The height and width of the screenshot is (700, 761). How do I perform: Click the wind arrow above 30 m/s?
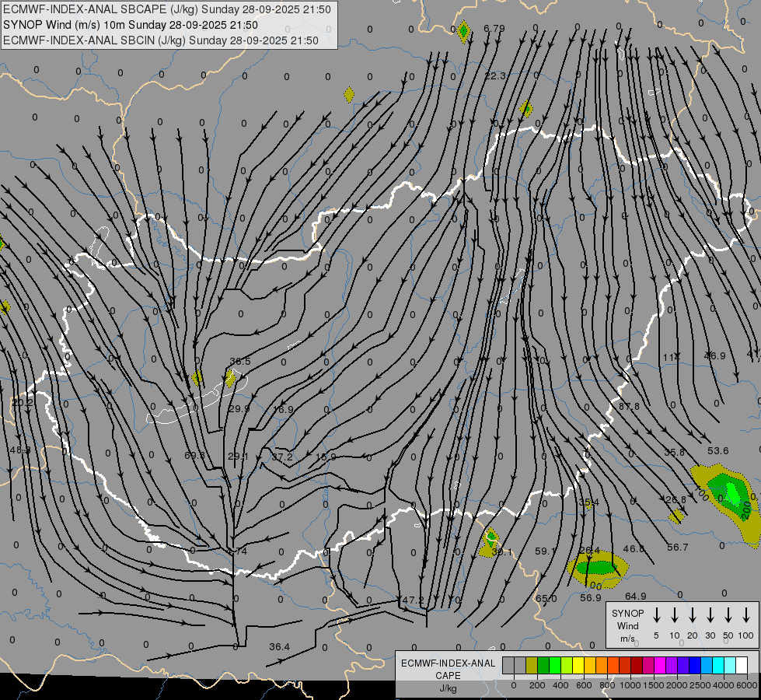(x=710, y=615)
